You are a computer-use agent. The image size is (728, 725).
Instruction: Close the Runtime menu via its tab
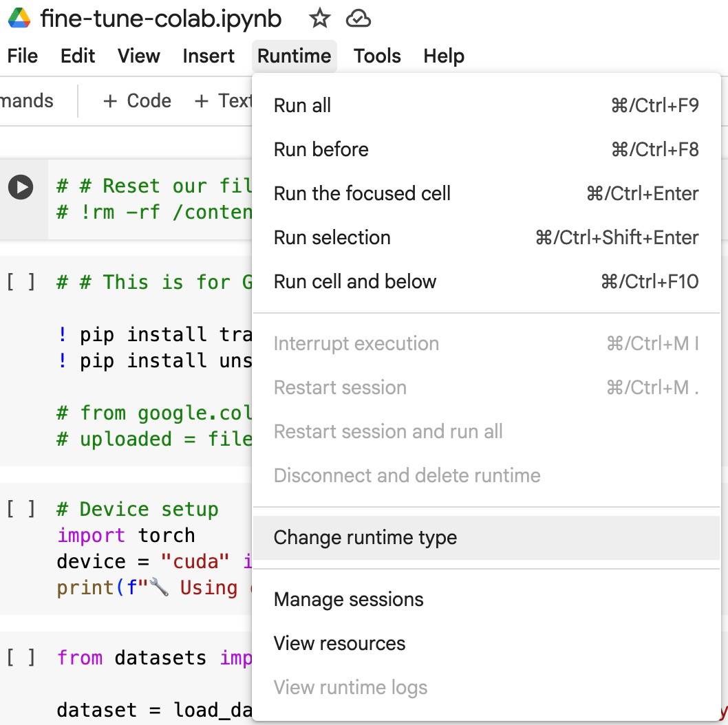[x=295, y=56]
